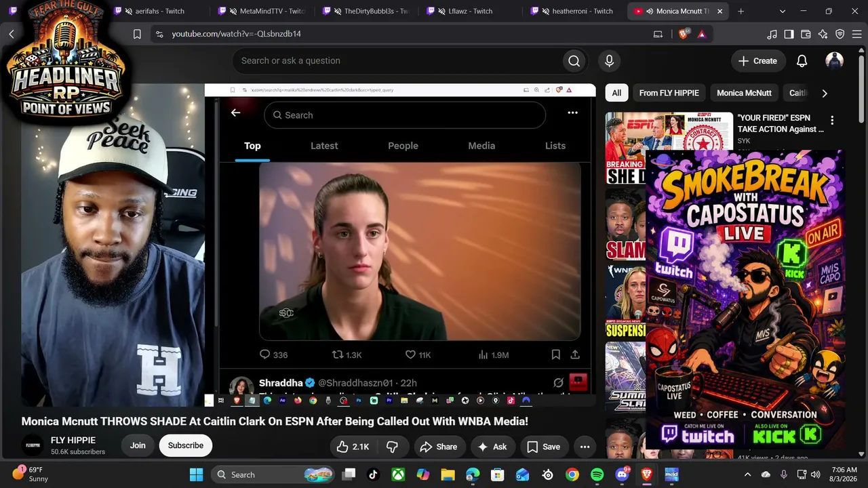The height and width of the screenshot is (488, 868).
Task: Click the Ask button under the video
Action: point(492,447)
